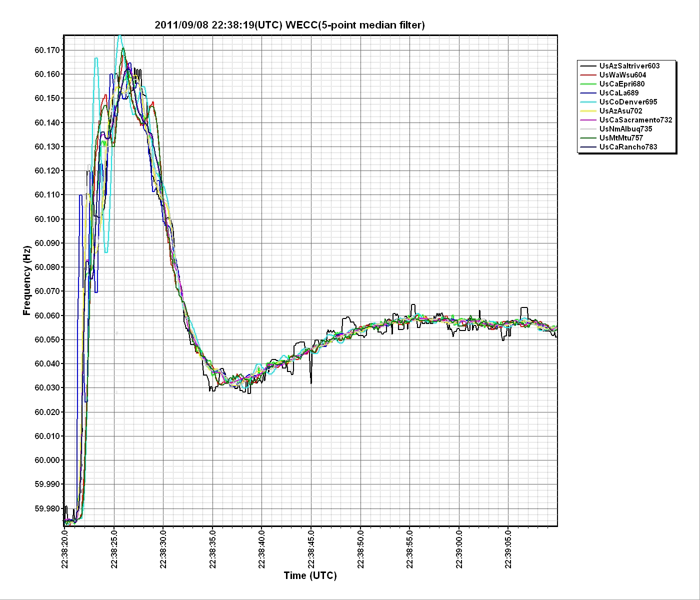
Task: Click the magenta swatch beside UsCaSacramento732
Action: pyautogui.click(x=588, y=120)
